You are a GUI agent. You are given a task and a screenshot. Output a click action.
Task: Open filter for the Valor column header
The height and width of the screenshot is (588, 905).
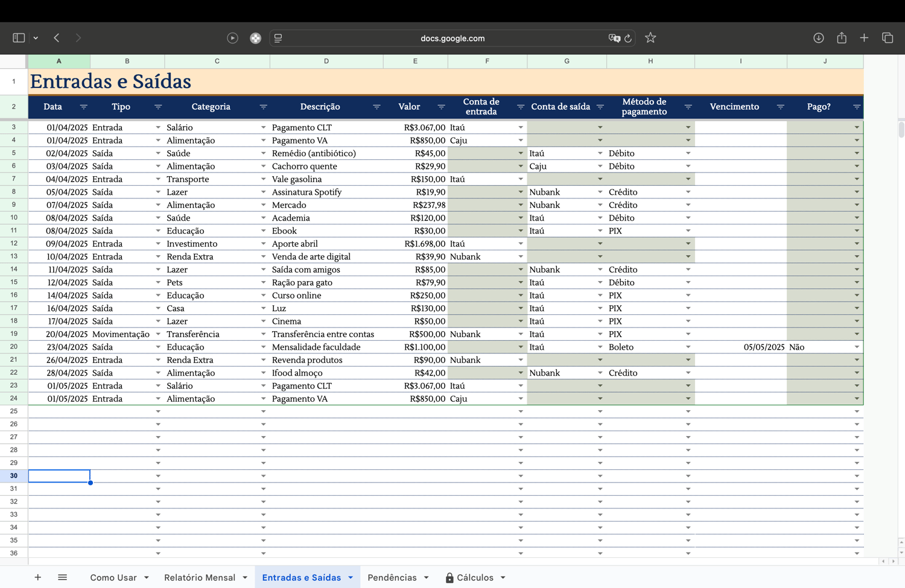[x=441, y=107]
